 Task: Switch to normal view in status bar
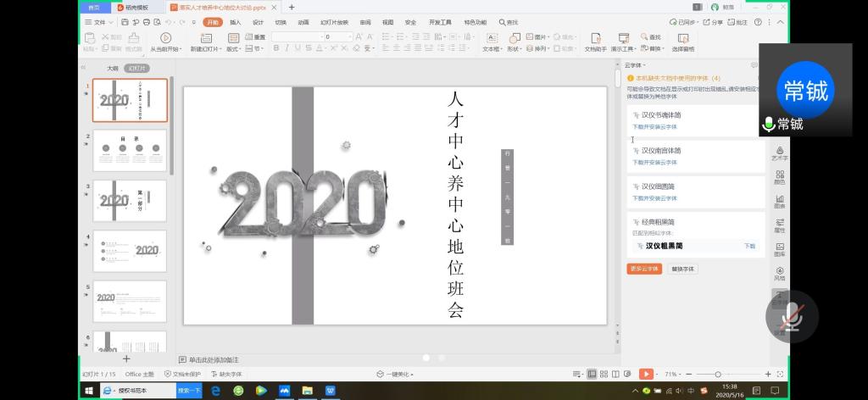coord(592,374)
